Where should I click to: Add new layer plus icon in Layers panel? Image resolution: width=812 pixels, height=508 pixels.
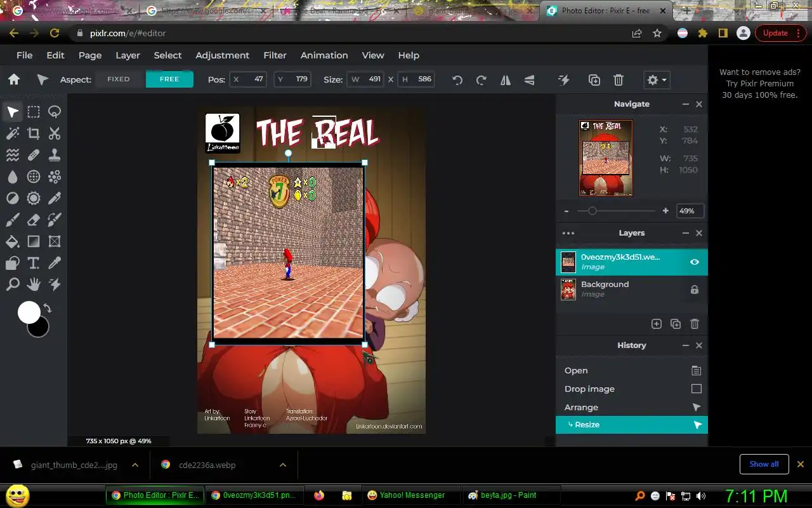coord(657,324)
